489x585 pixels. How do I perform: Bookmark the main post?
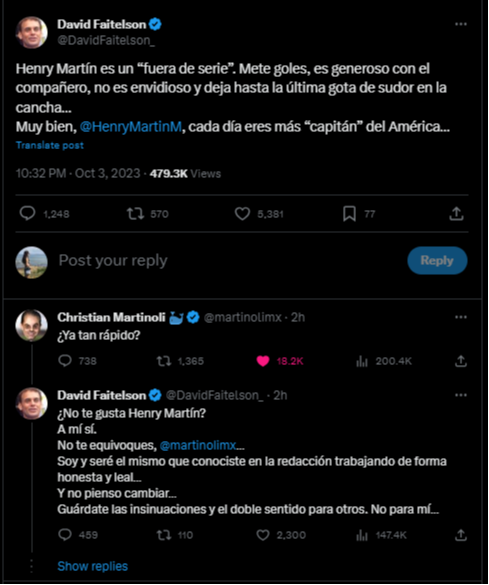coord(349,214)
